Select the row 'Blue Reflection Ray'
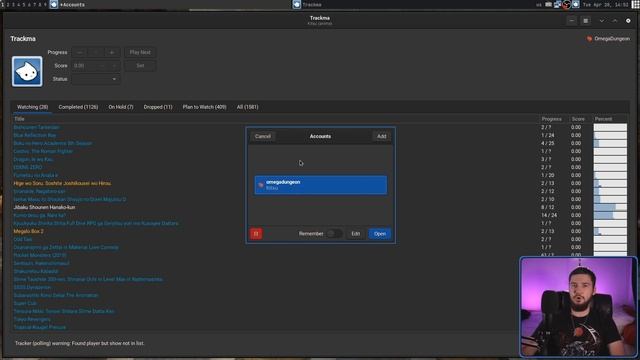The height and width of the screenshot is (360, 640). tap(34, 135)
